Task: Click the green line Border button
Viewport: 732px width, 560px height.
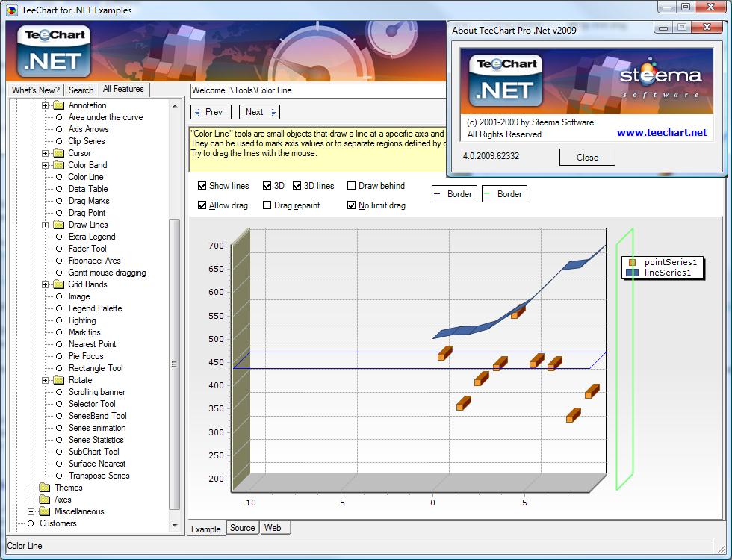Action: 504,193
